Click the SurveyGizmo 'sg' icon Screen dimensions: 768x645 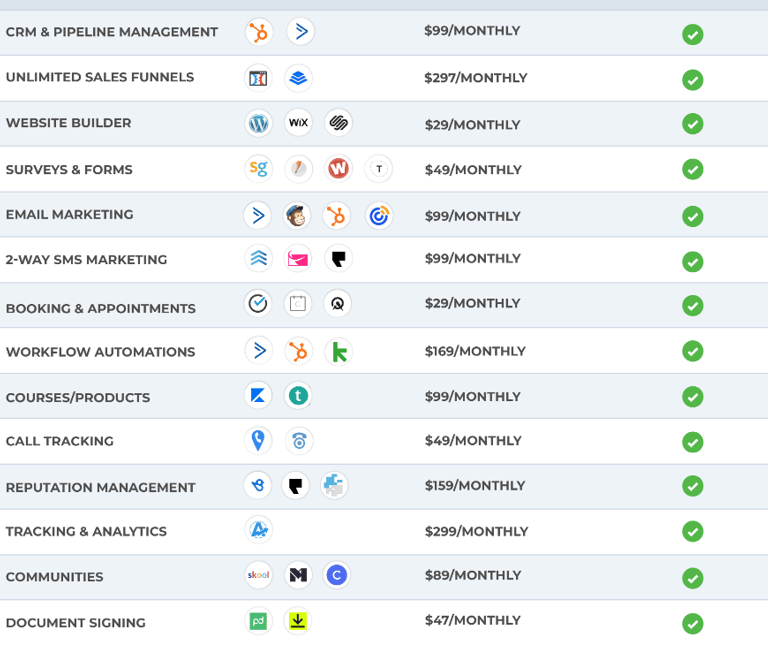[258, 168]
